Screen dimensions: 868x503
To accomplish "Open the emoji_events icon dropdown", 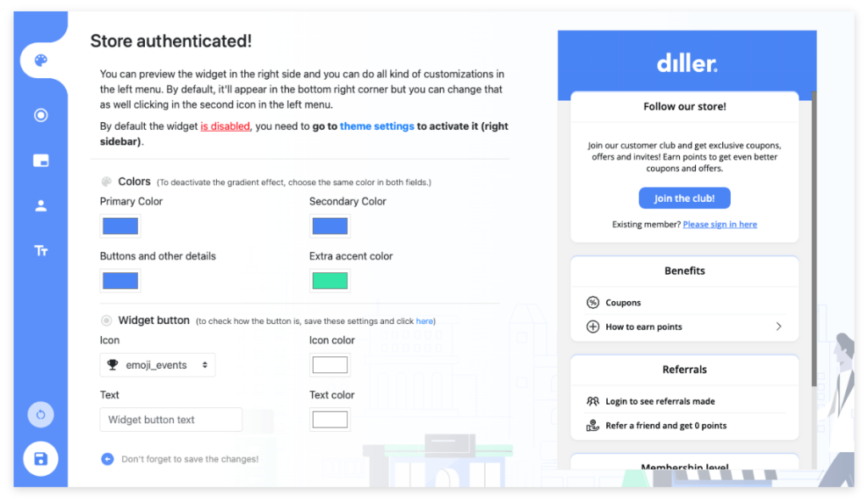I will tap(157, 364).
